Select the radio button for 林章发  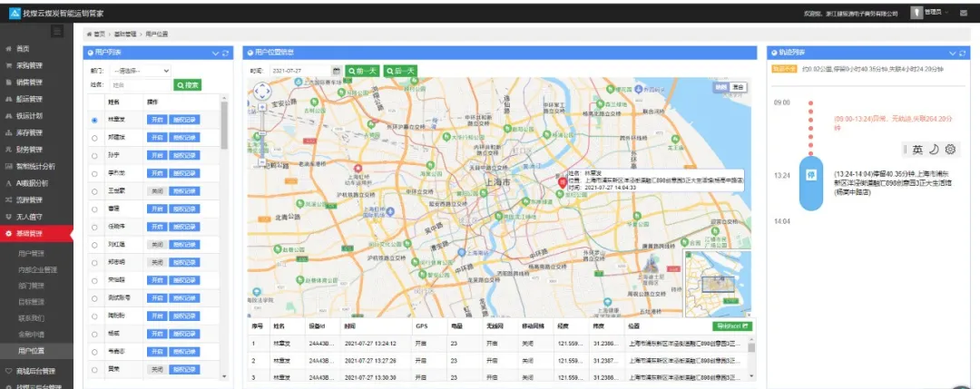pos(95,120)
